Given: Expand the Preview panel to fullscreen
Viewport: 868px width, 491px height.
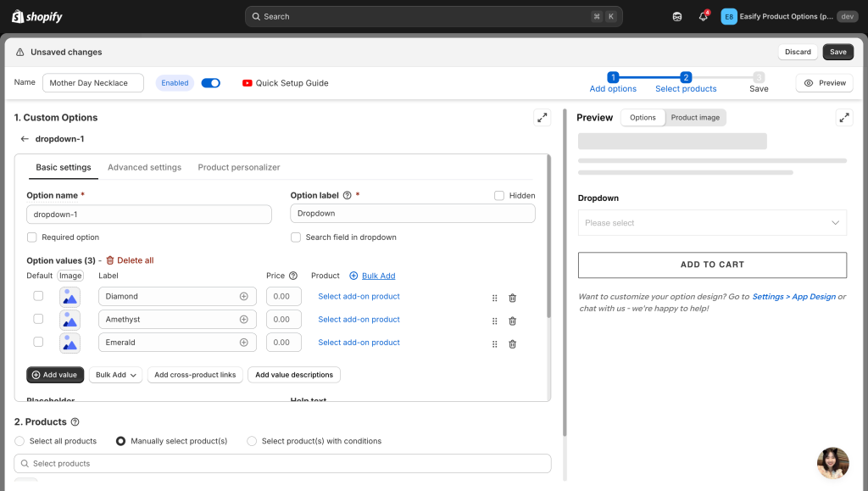Looking at the screenshot, I should click(x=843, y=118).
